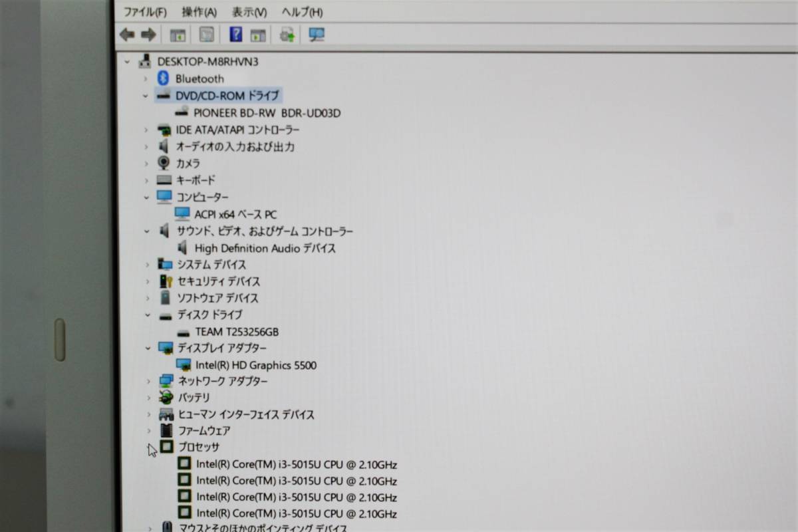The width and height of the screenshot is (798, 532).
Task: Select the システム デバイス label
Action: (211, 265)
